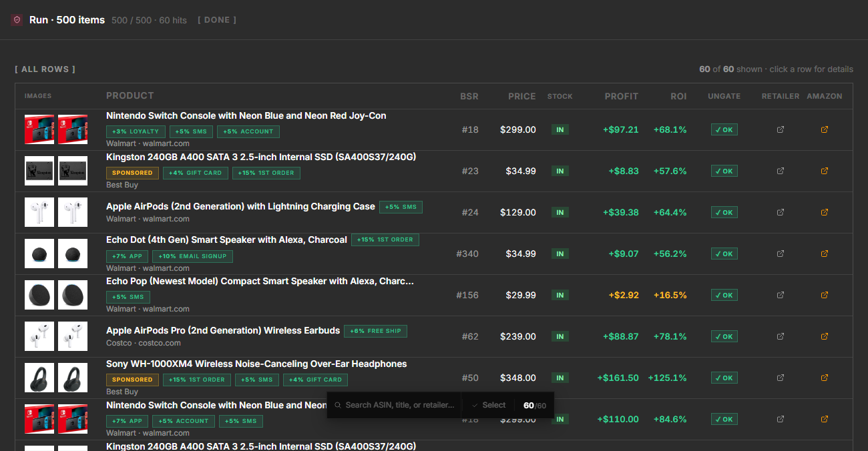Screen dimensions: 868x451
Task: Click the app logo icon beside Run title
Action: coord(17,20)
